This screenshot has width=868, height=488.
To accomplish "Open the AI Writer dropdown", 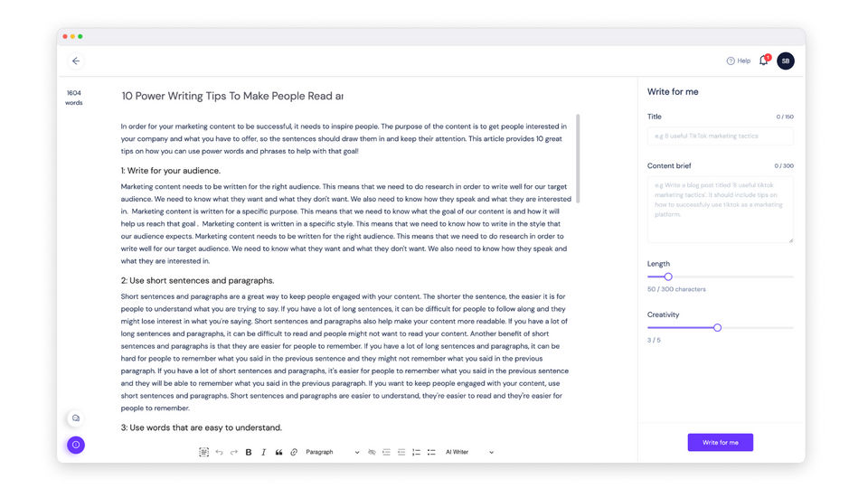I will tap(469, 452).
